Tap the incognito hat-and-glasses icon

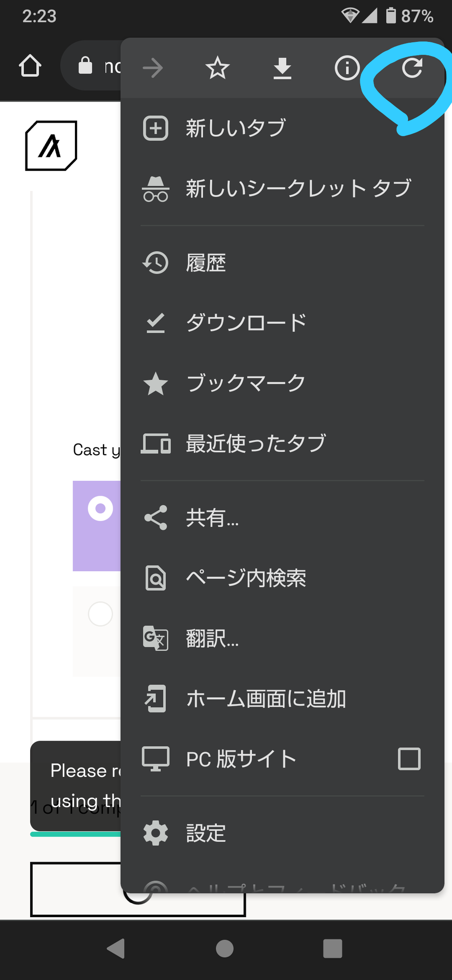point(156,189)
